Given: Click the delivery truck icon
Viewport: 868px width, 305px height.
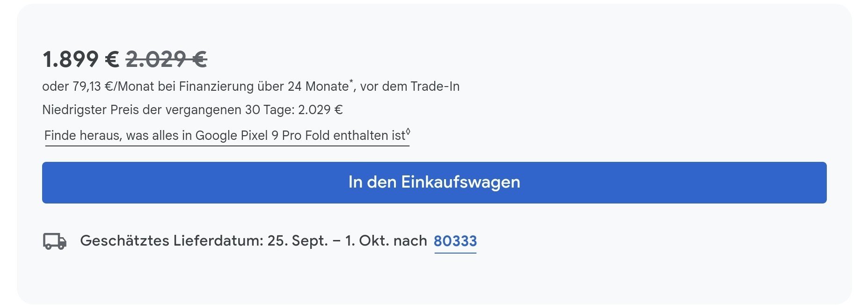Looking at the screenshot, I should point(55,241).
